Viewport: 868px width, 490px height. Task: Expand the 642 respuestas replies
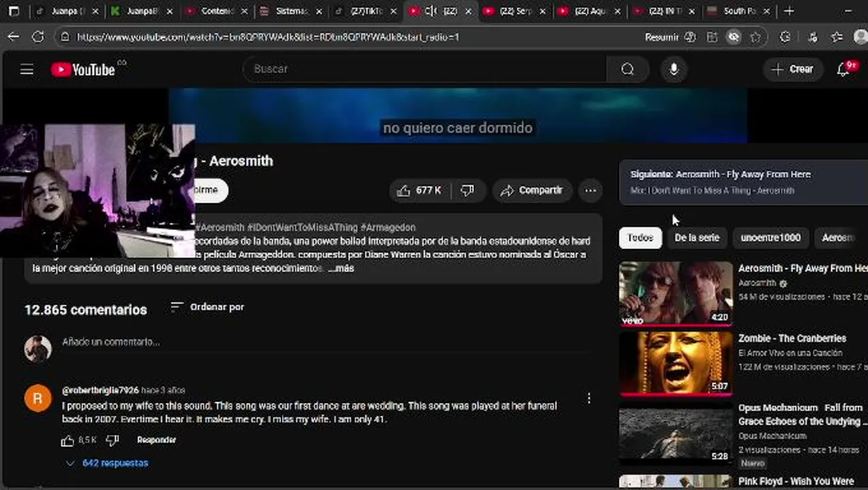click(x=107, y=463)
